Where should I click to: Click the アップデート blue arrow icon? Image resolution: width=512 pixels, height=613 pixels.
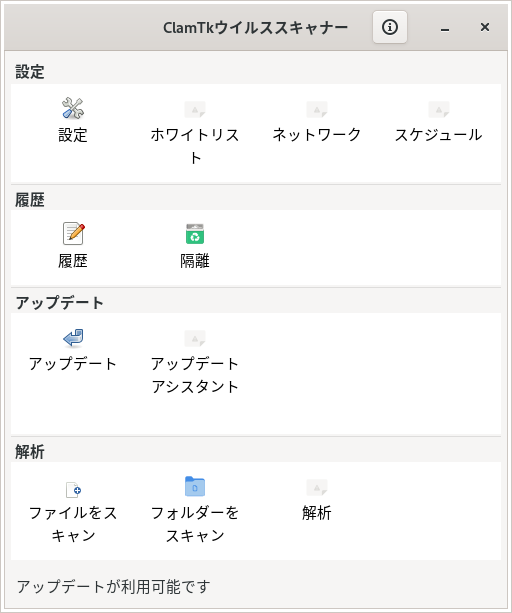pyautogui.click(x=73, y=338)
